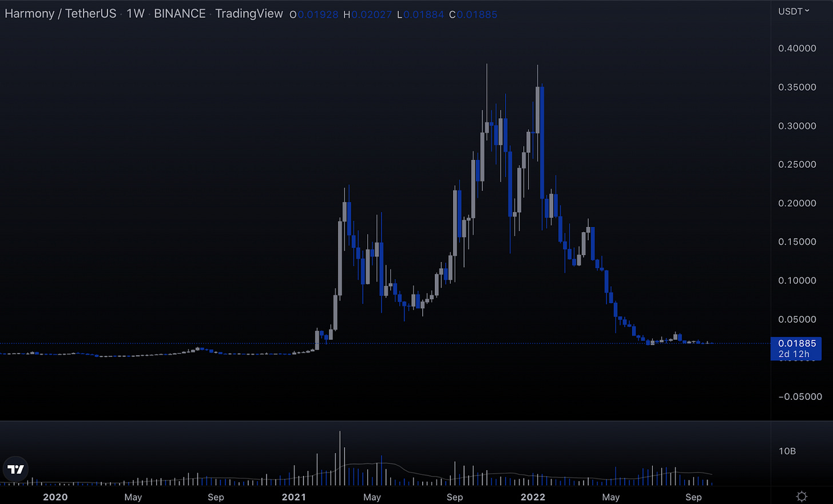Click the 1W interval label
Viewport: 833px width, 504px height.
coord(136,14)
